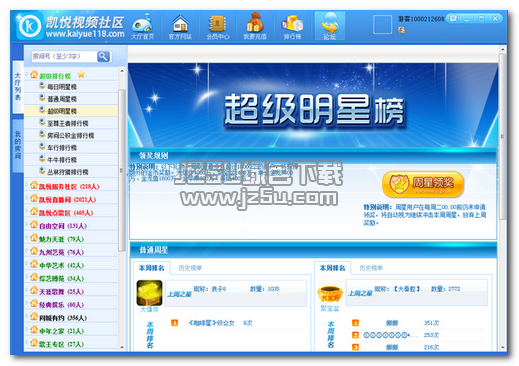Open the 会员中心 notebook icon
519x366 pixels.
217,26
